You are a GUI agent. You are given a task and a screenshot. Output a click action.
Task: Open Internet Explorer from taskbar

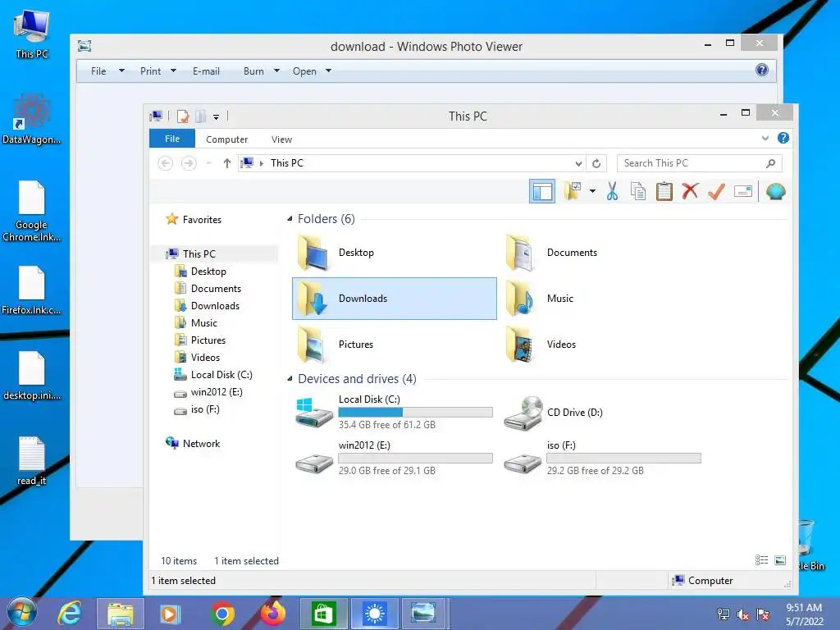71,613
